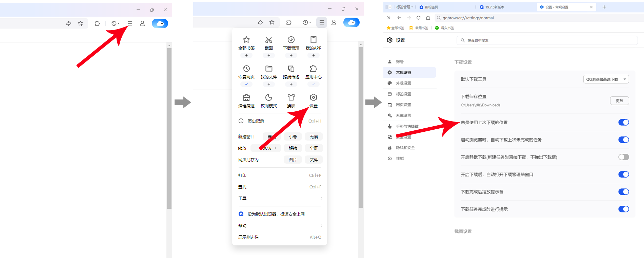The height and width of the screenshot is (258, 644).
Task: Toggle 总是使用上次下载的位置 switch
Action: click(x=624, y=122)
